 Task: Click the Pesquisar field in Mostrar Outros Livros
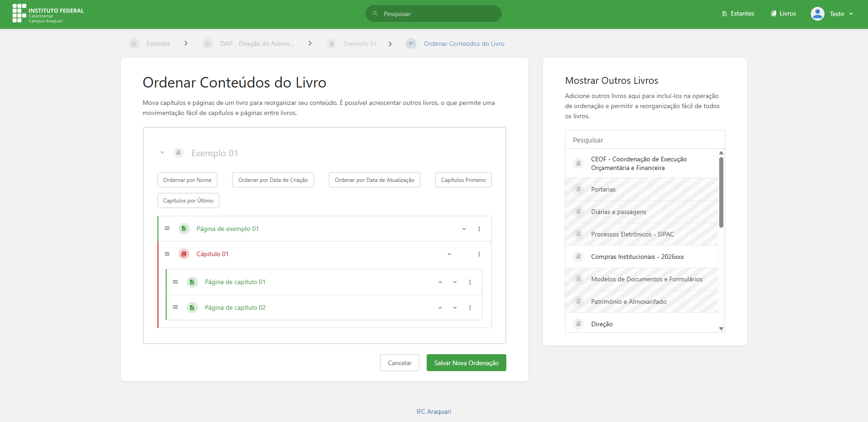click(x=645, y=140)
